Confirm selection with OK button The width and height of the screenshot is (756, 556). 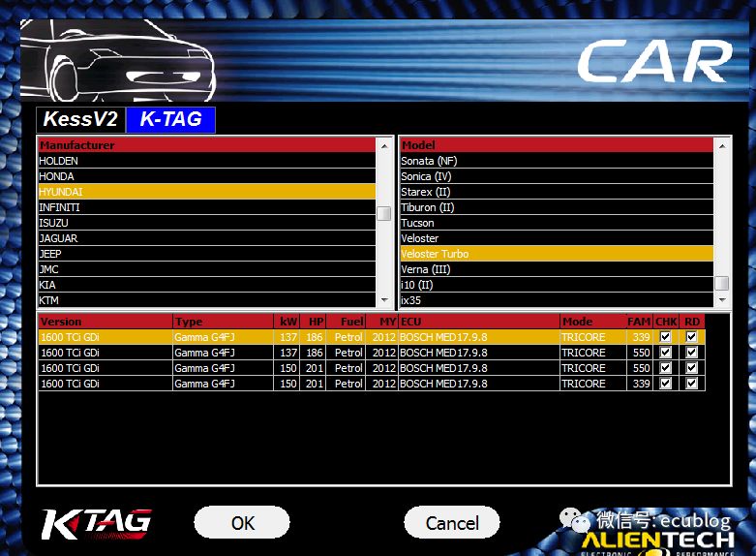(x=242, y=522)
